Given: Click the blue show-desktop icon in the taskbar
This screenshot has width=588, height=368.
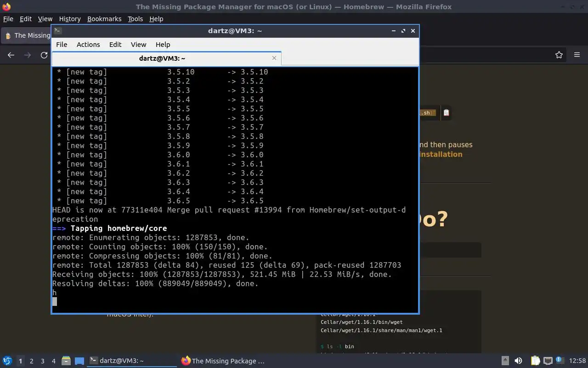Looking at the screenshot, I should [x=79, y=361].
